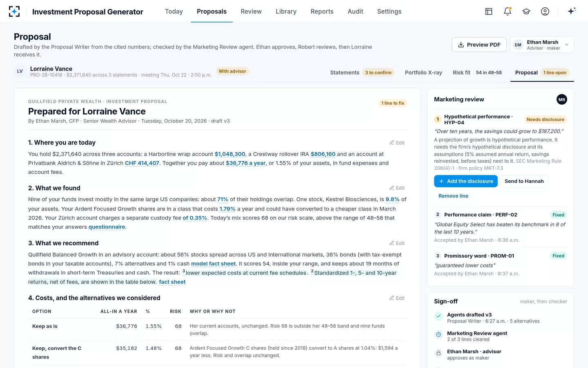Select the Proposal tab with 1 line open
588x368 pixels.
click(x=542, y=72)
